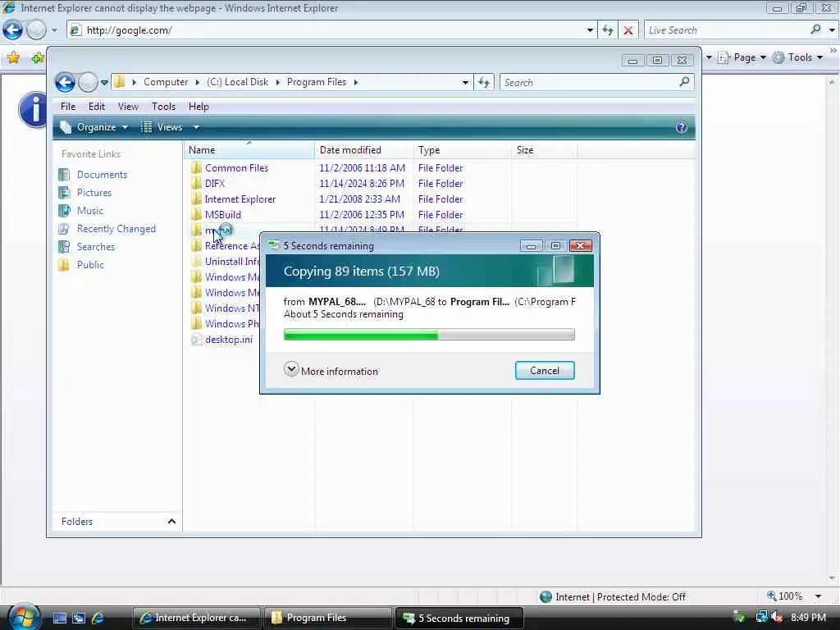Open the View menu
Viewport: 840px width, 630px height.
tap(128, 107)
